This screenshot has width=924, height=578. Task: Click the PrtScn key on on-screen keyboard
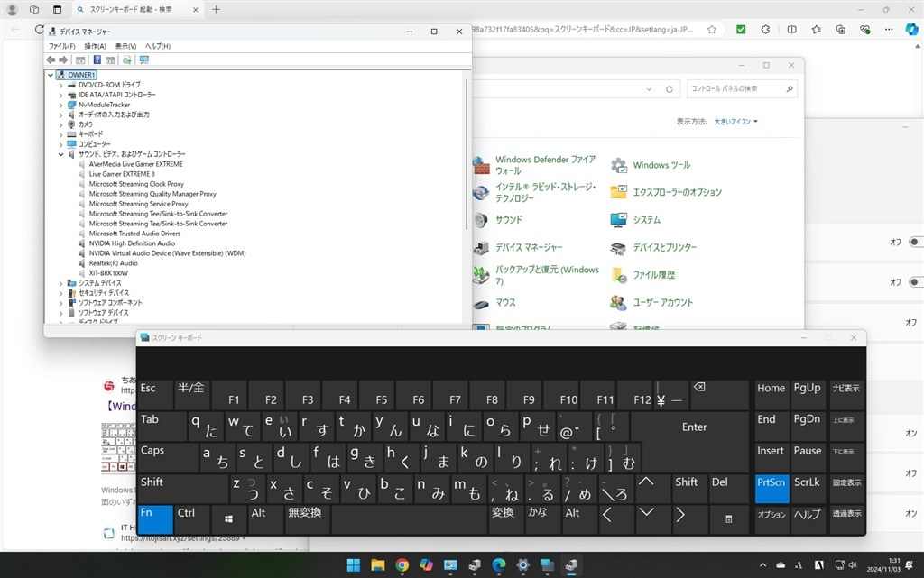click(x=771, y=489)
